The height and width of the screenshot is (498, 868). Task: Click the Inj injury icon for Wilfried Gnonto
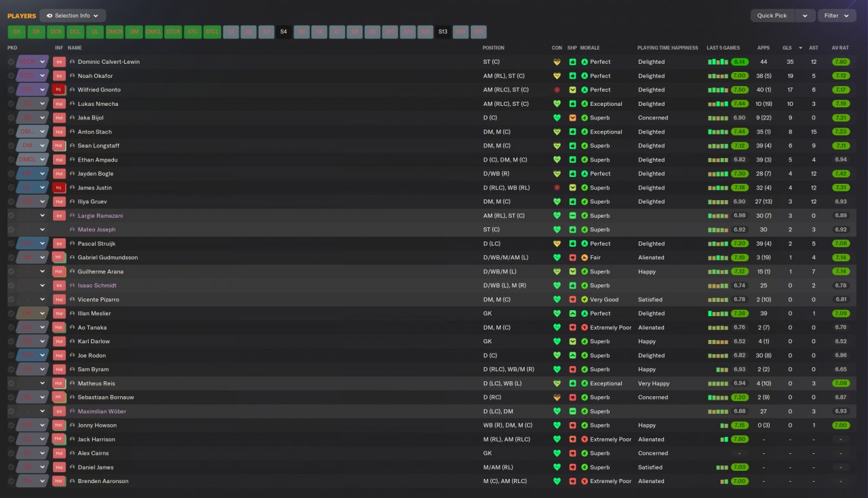[59, 90]
